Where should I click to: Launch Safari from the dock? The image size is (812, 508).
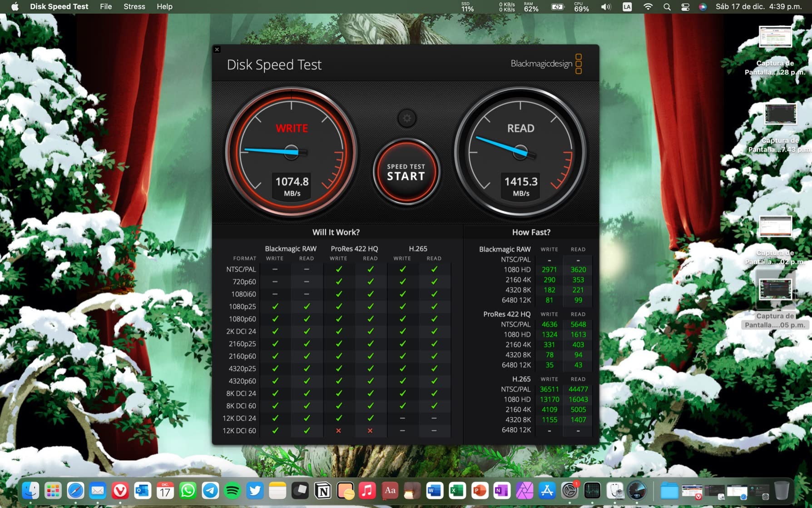click(75, 491)
